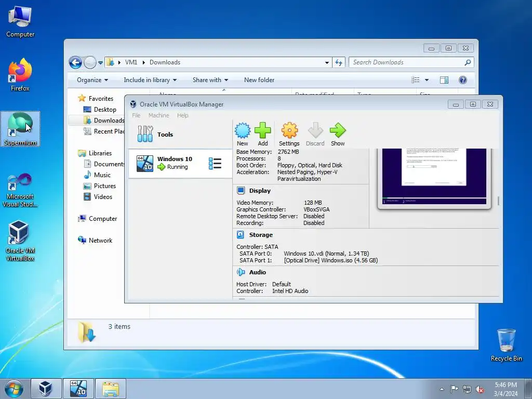Click the Refresh button in Explorer

click(x=339, y=62)
